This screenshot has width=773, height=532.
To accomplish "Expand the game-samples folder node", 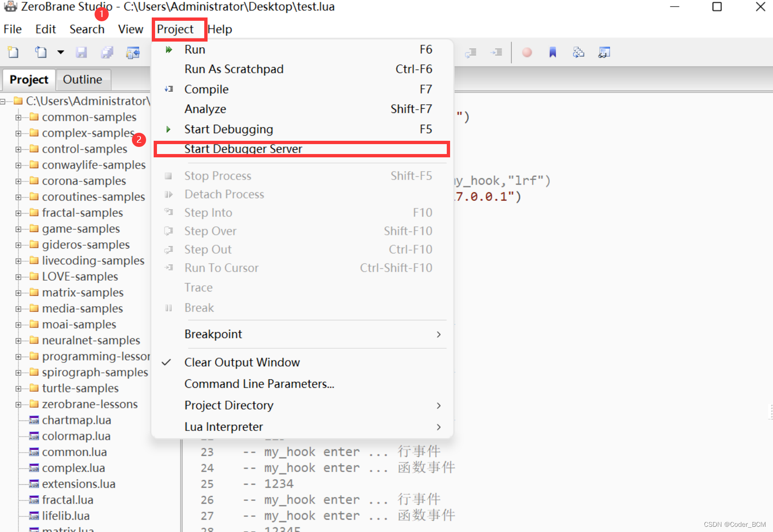I will (x=18, y=229).
